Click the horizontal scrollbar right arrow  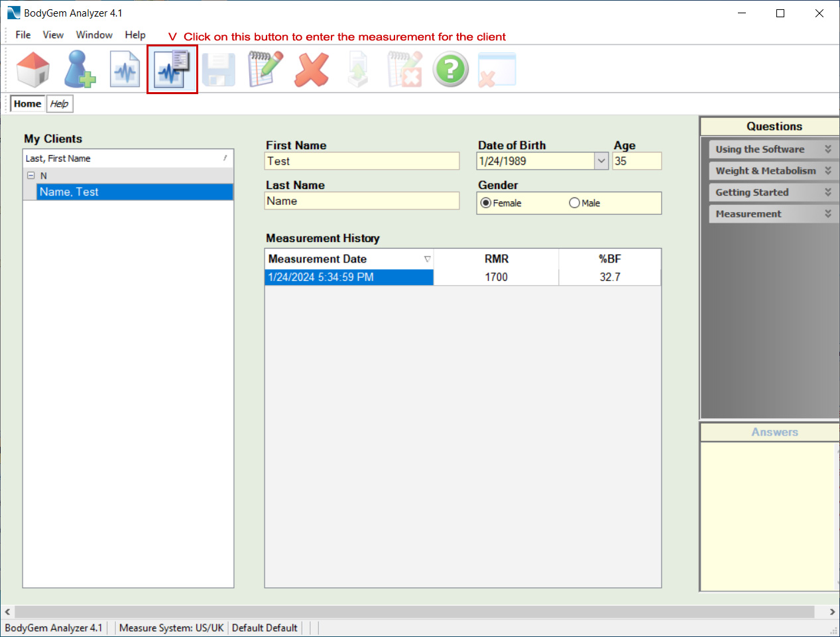click(x=832, y=612)
